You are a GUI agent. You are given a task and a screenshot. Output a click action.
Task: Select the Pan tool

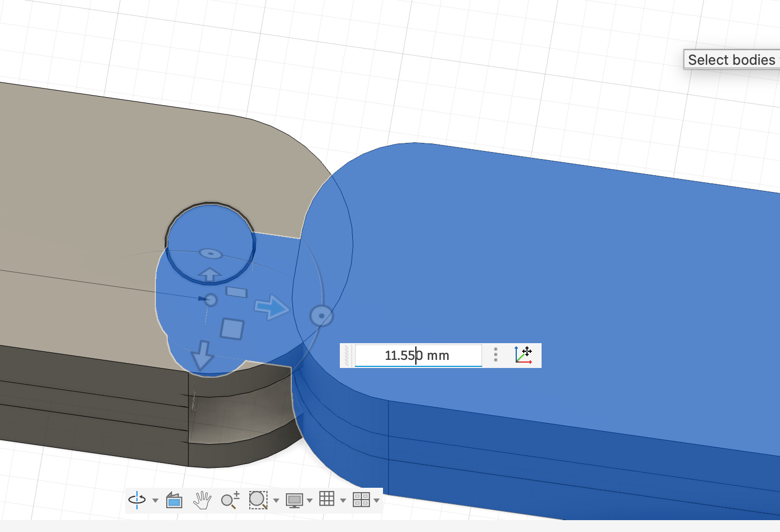coord(202,500)
